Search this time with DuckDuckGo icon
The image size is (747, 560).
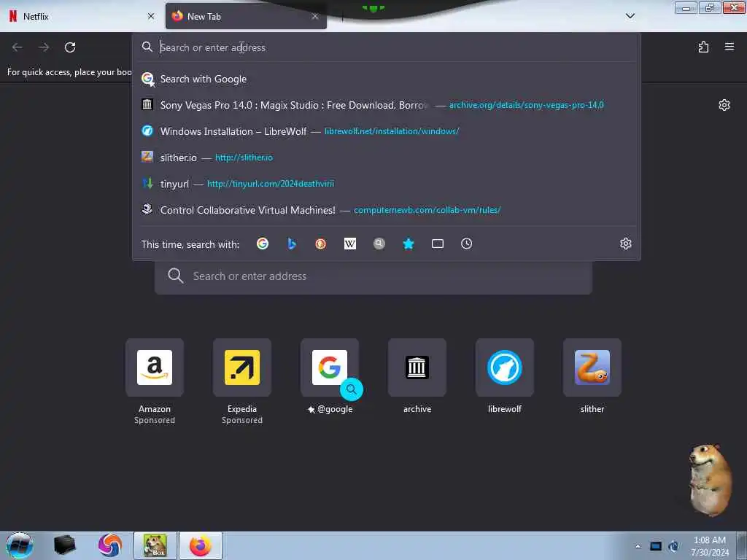(x=321, y=244)
